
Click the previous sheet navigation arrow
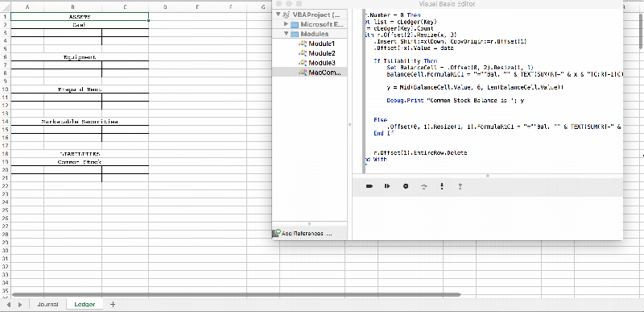[9, 305]
